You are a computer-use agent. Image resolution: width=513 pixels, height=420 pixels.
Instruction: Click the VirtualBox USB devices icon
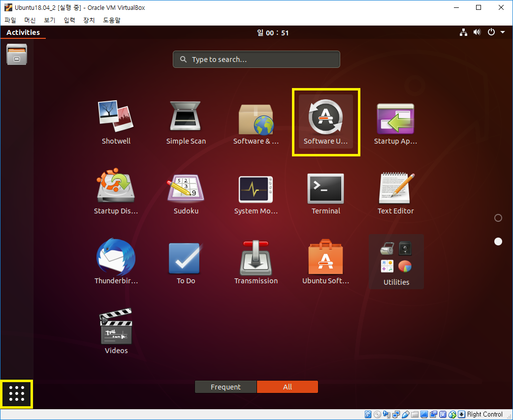pos(405,415)
